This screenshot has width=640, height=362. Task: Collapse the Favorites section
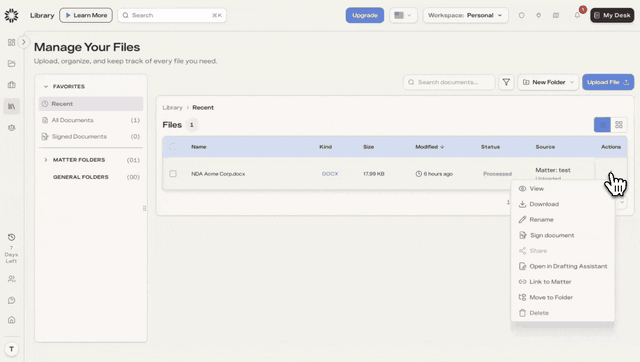pos(46,87)
